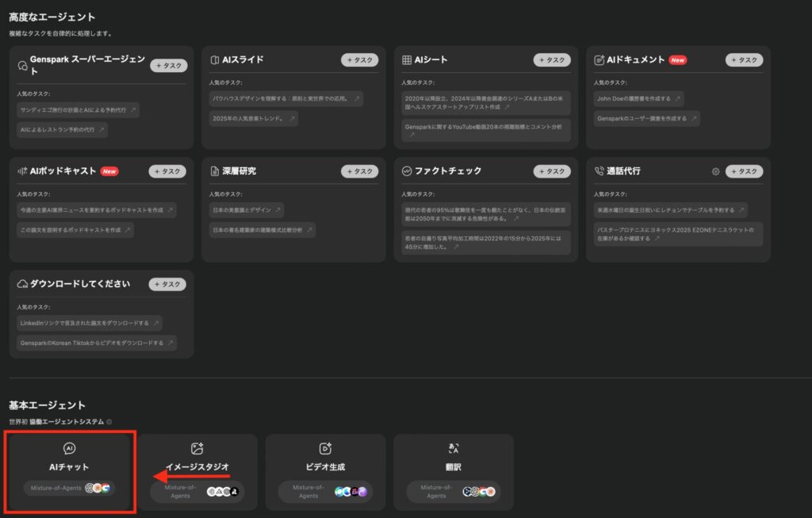Select 今週の主要AI業界ニュース podcast task
Image resolution: width=812 pixels, height=518 pixels.
(96, 209)
